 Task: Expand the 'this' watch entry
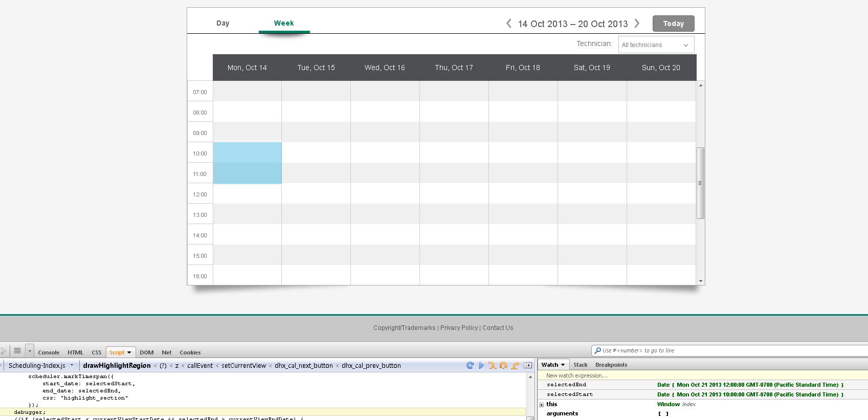542,405
